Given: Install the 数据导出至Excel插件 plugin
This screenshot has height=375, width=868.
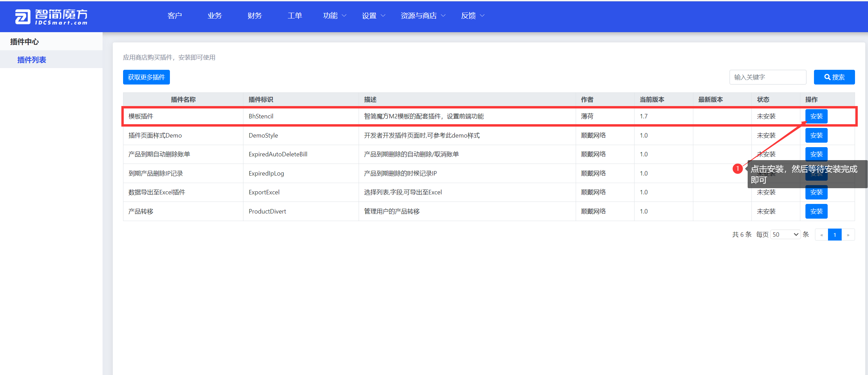Looking at the screenshot, I should click(816, 192).
